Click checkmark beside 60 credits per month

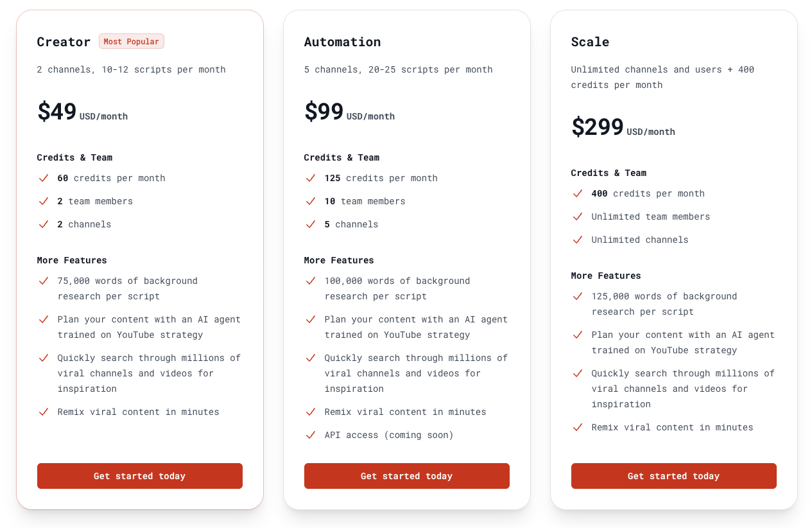(44, 178)
